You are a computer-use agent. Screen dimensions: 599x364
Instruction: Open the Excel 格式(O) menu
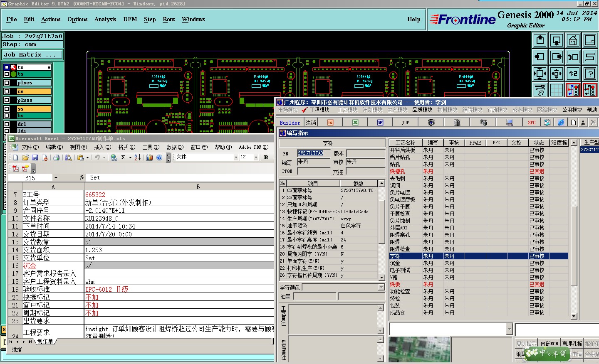127,147
